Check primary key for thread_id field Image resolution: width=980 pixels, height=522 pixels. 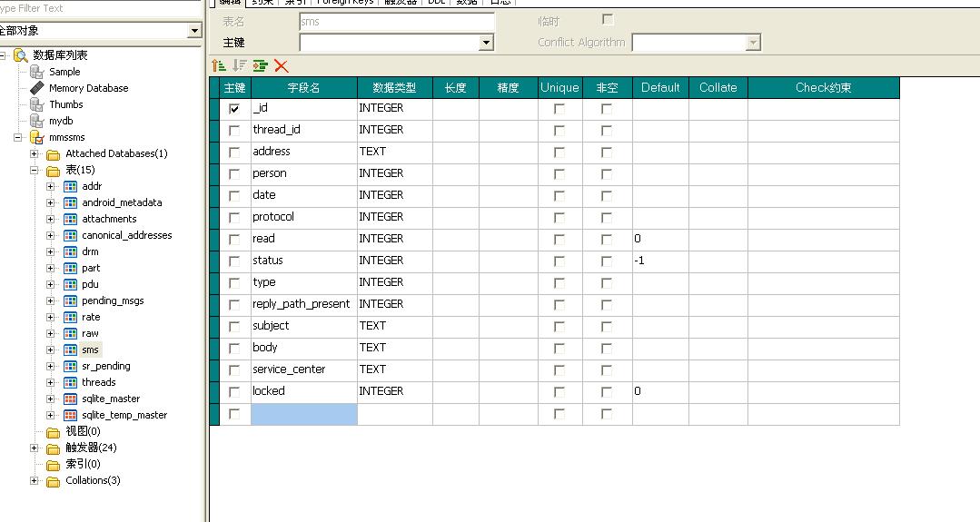234,131
